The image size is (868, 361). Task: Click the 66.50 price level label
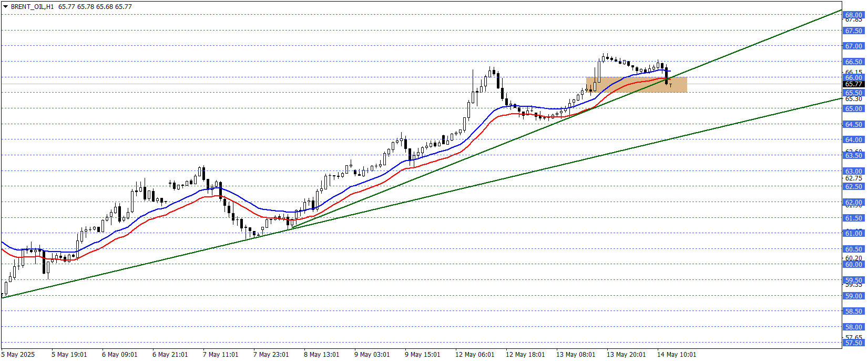tap(853, 62)
